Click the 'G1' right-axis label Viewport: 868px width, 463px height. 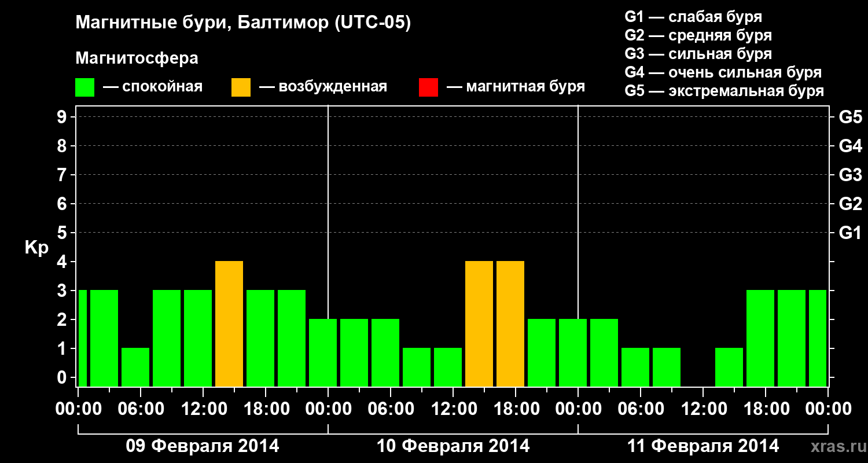(851, 233)
